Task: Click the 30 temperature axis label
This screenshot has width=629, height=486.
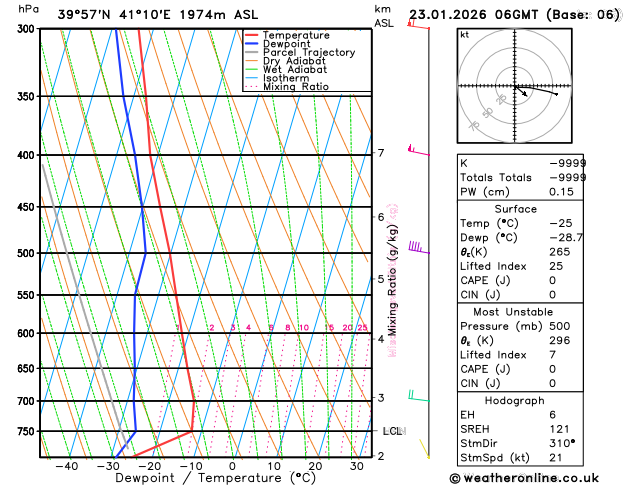Action: point(357,466)
